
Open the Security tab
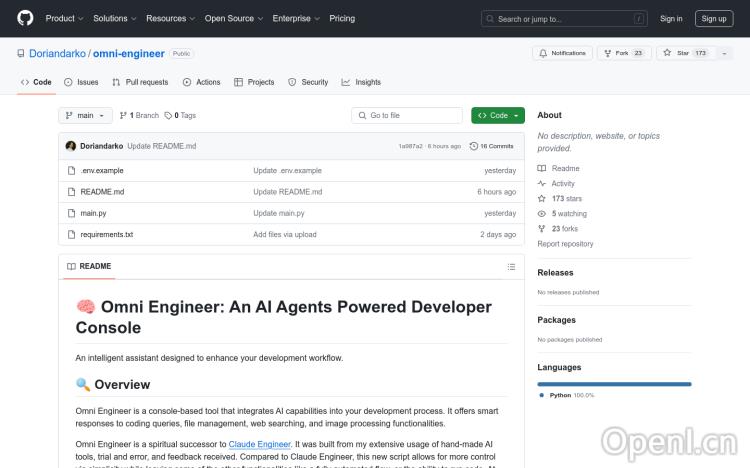click(308, 82)
